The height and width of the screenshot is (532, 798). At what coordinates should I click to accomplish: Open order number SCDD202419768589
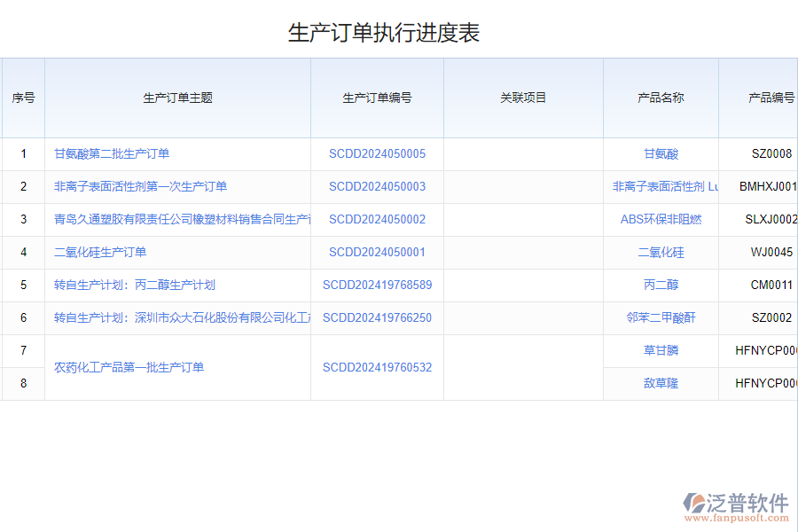coord(377,285)
